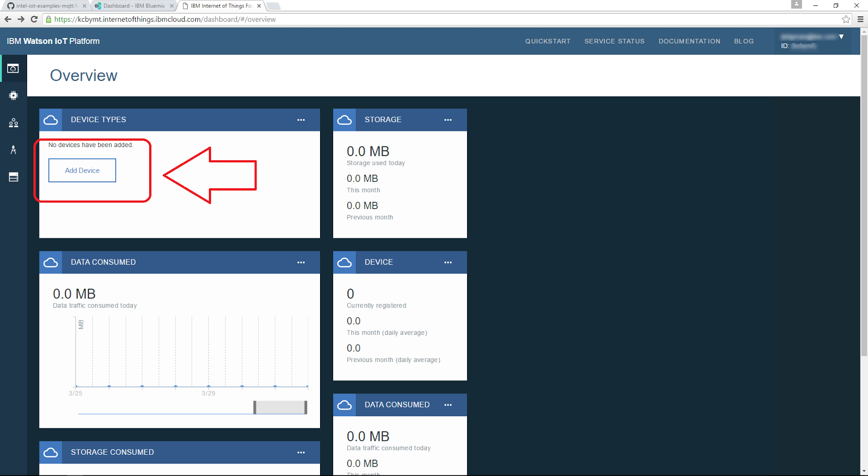
Task: Click the scrollbar down arrow
Action: 864,472
